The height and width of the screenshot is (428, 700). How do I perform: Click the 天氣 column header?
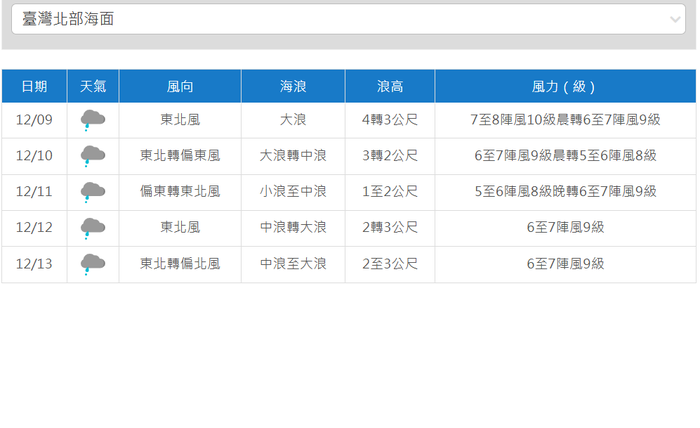point(93,87)
